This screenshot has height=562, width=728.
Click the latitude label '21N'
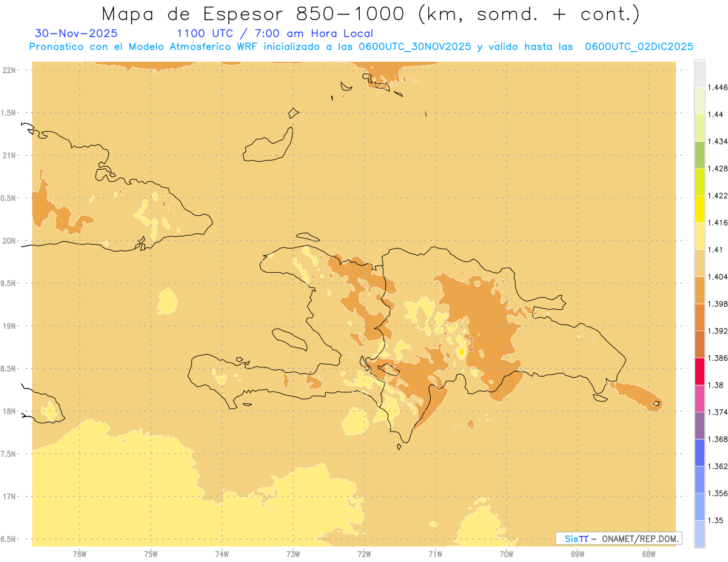click(9, 155)
